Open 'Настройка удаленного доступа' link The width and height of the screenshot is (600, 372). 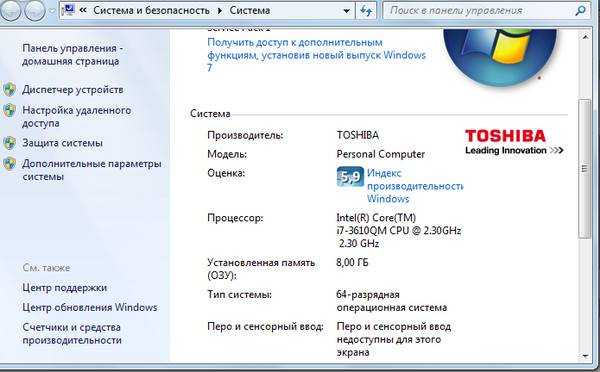point(77,117)
